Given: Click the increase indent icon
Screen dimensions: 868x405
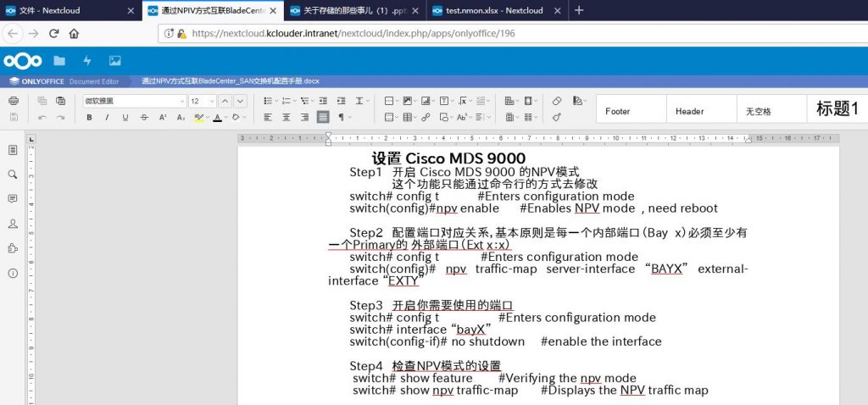Looking at the screenshot, I should [342, 101].
